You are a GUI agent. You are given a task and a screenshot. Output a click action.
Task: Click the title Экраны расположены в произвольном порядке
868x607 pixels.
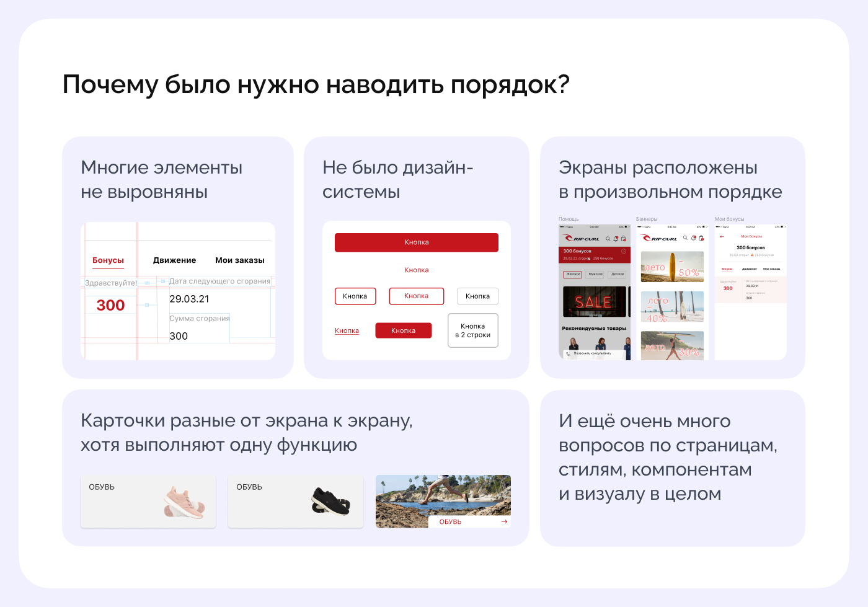(x=670, y=180)
